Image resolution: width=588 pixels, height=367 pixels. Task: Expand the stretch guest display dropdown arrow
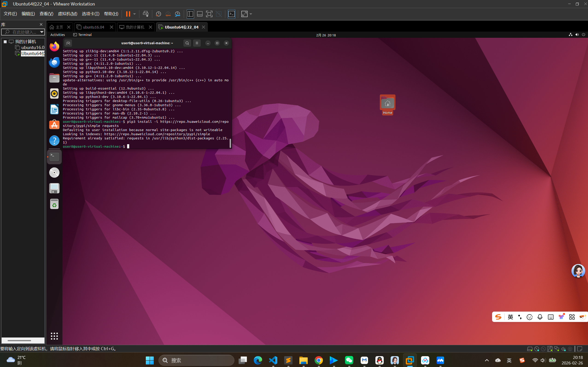point(251,14)
